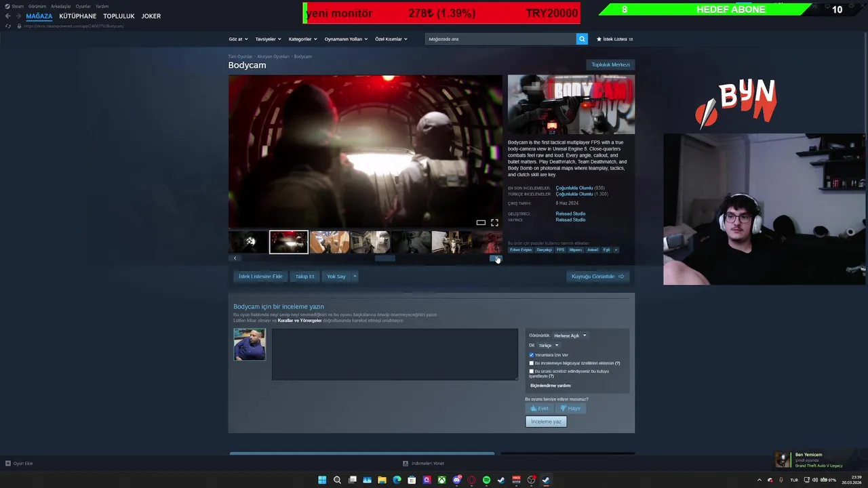Open Topluluk Merkezi button
868x488 pixels.
coord(610,64)
